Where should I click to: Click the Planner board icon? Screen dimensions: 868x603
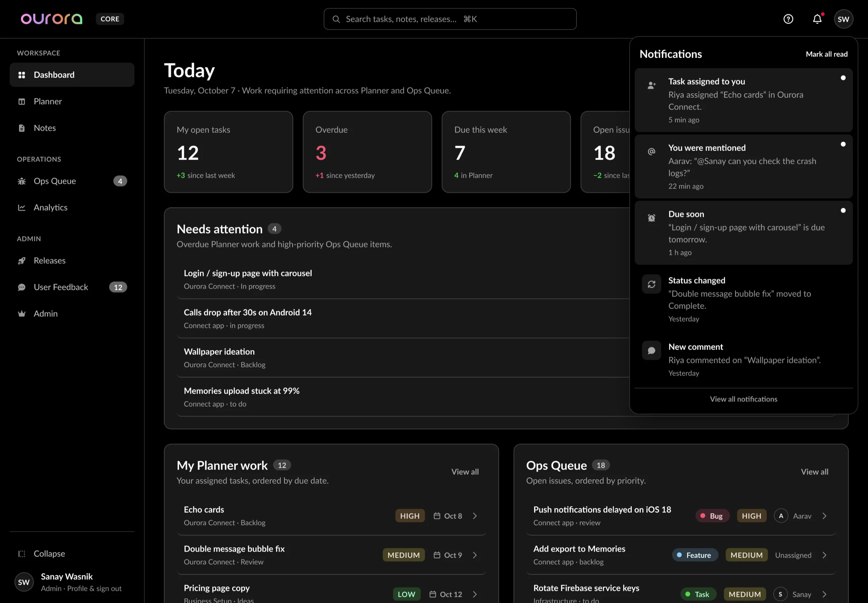pos(22,101)
